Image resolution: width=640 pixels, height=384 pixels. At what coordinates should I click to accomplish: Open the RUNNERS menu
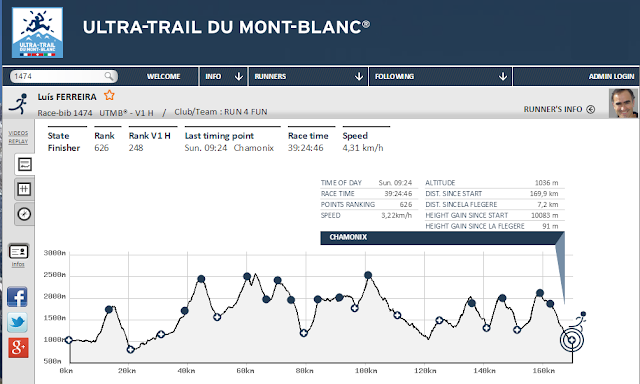pyautogui.click(x=270, y=76)
